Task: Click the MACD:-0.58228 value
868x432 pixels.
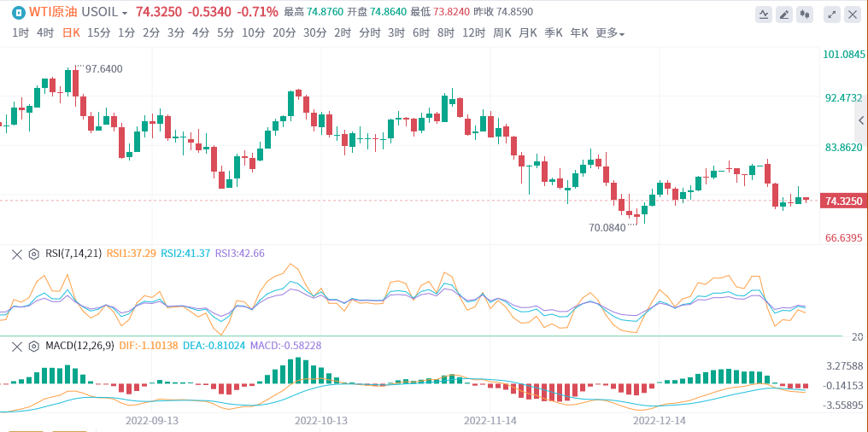Action: tap(286, 347)
